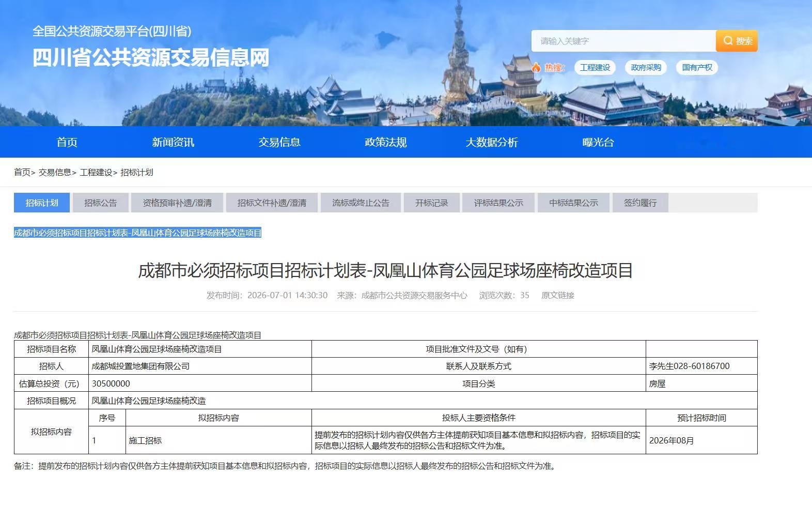812x507 pixels.
Task: Click the 项目分类 label cell
Action: click(479, 383)
